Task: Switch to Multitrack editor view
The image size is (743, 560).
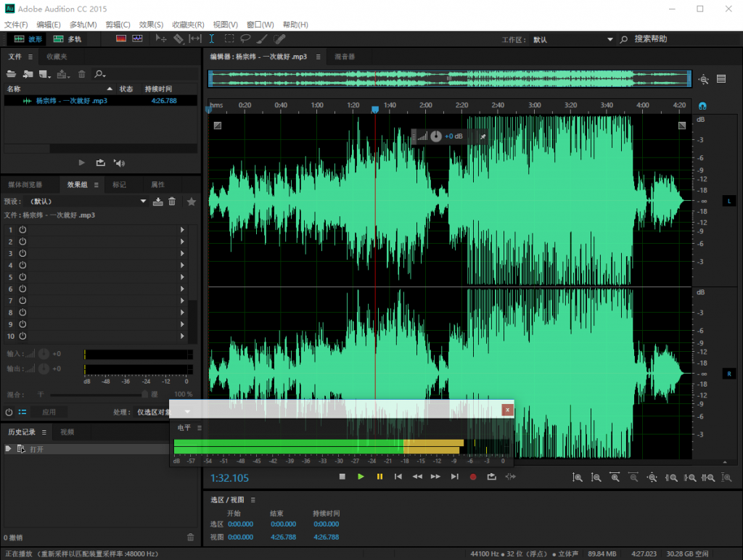Action: click(67, 39)
